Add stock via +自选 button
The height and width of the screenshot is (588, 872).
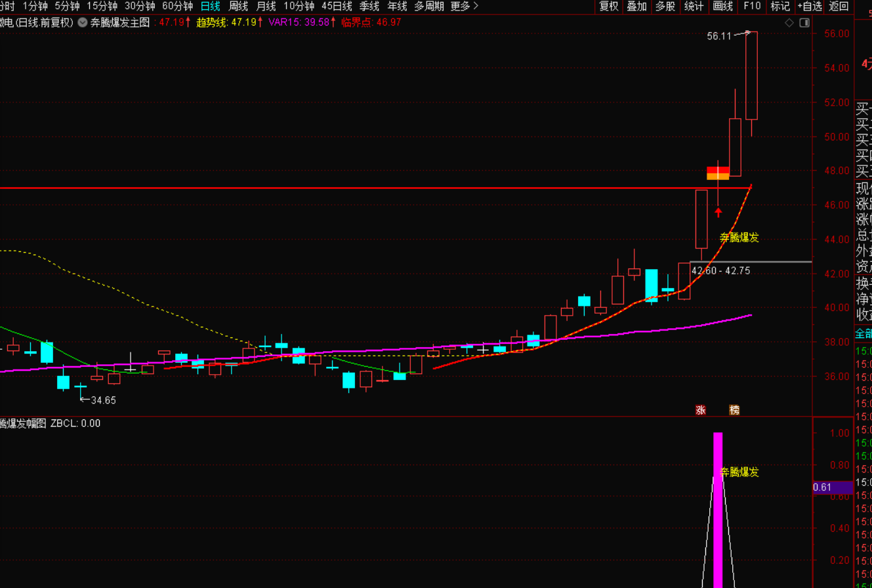pos(809,7)
